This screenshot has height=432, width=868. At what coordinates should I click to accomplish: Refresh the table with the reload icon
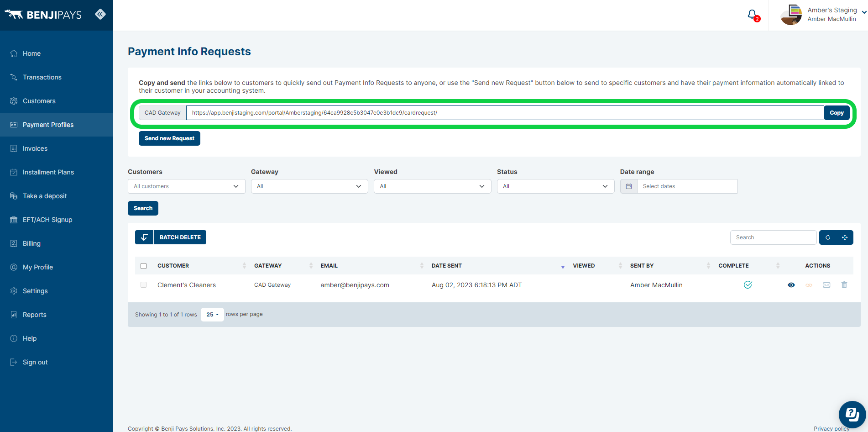point(828,237)
